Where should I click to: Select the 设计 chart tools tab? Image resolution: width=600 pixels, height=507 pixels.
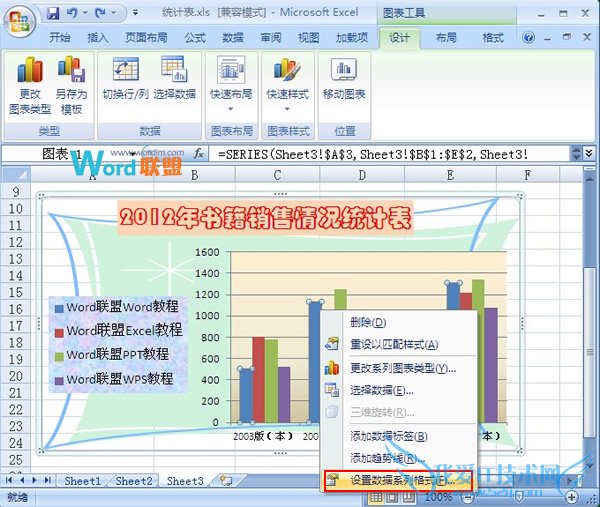(399, 37)
